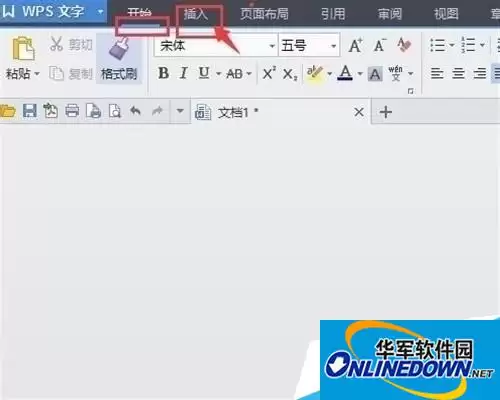
Task: Switch to the 页面布局 (Page Layout) tab
Action: coord(264,14)
